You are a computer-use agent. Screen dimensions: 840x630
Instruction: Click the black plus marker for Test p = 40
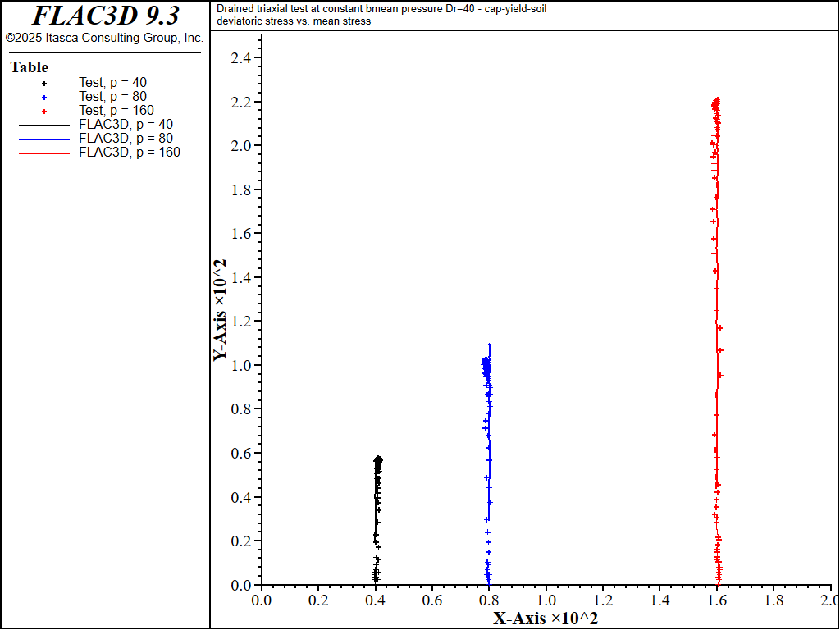click(44, 83)
